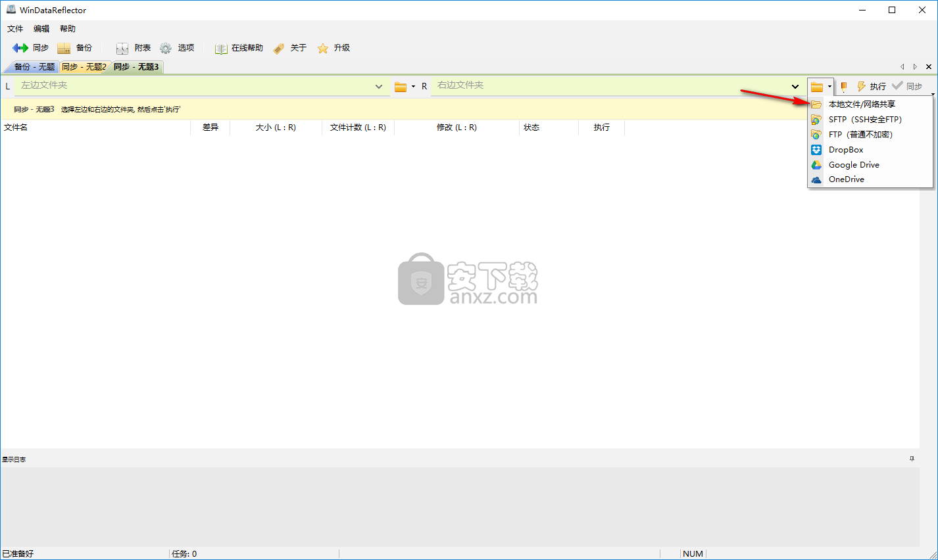Select DropBox from the folder menu
This screenshot has width=938, height=560.
tap(870, 150)
